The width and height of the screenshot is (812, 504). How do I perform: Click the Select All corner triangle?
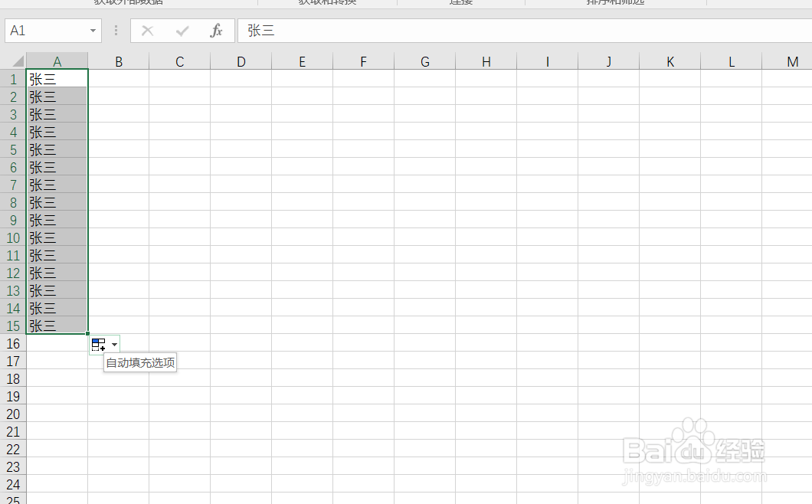coord(18,61)
